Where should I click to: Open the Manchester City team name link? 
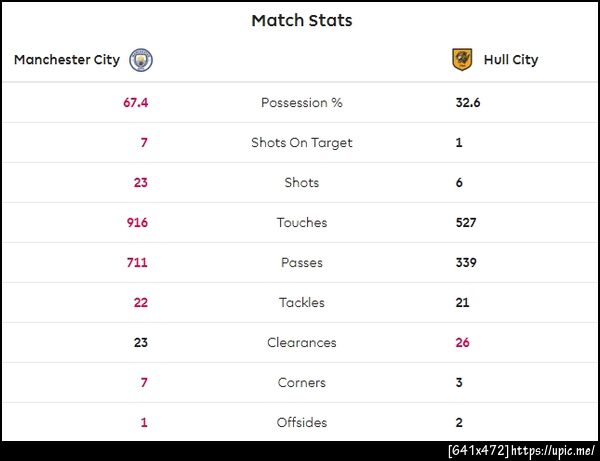pos(67,60)
